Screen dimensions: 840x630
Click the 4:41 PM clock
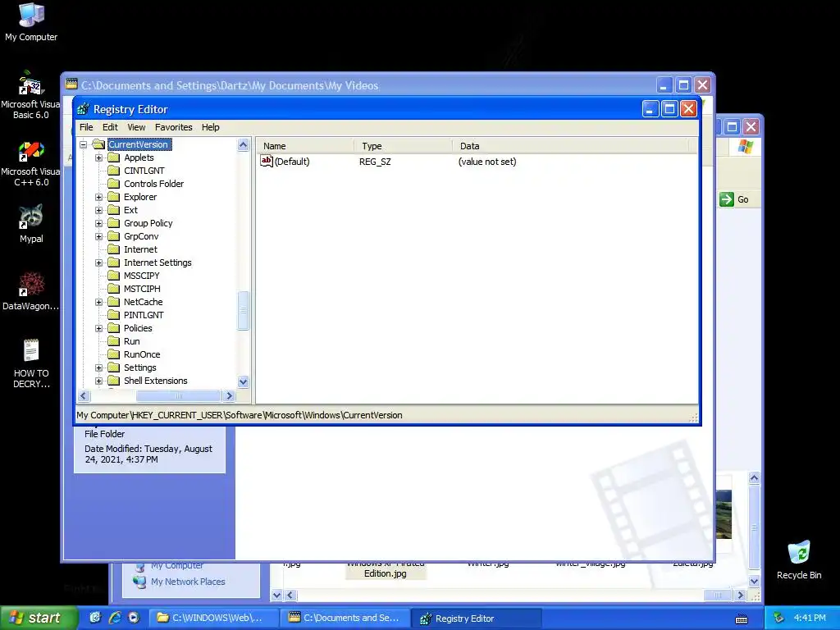pos(810,618)
